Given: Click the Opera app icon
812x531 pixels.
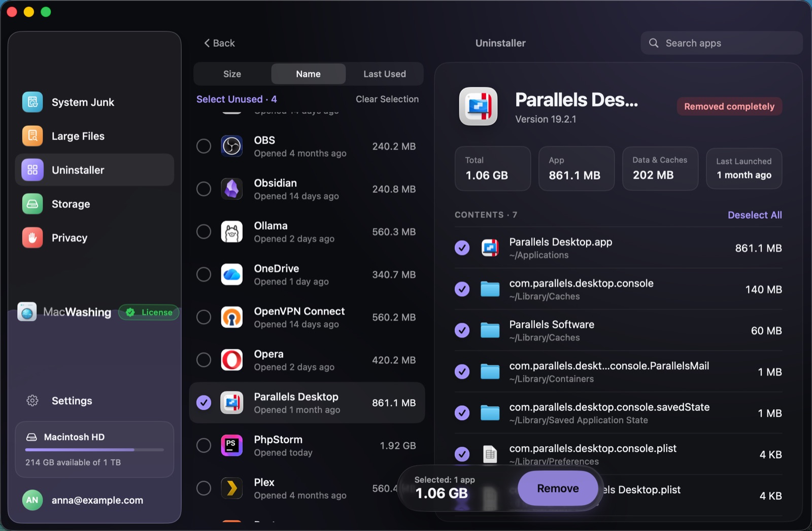Looking at the screenshot, I should (x=232, y=360).
